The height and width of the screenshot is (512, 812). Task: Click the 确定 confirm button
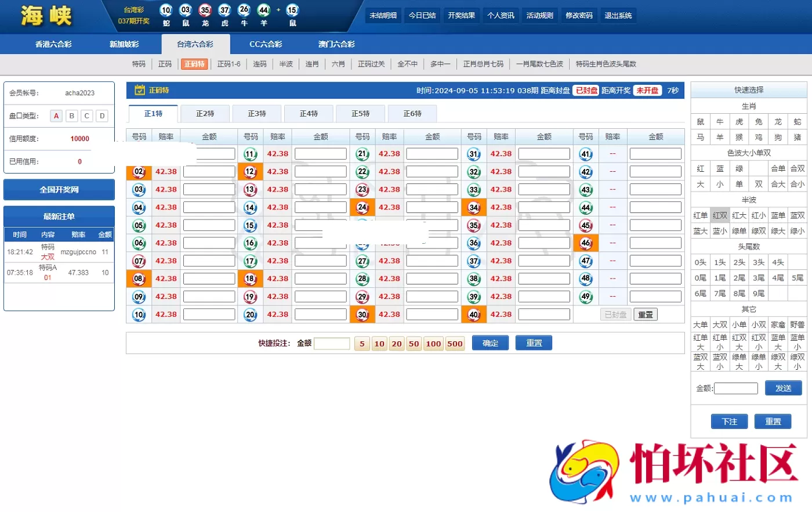[490, 342]
